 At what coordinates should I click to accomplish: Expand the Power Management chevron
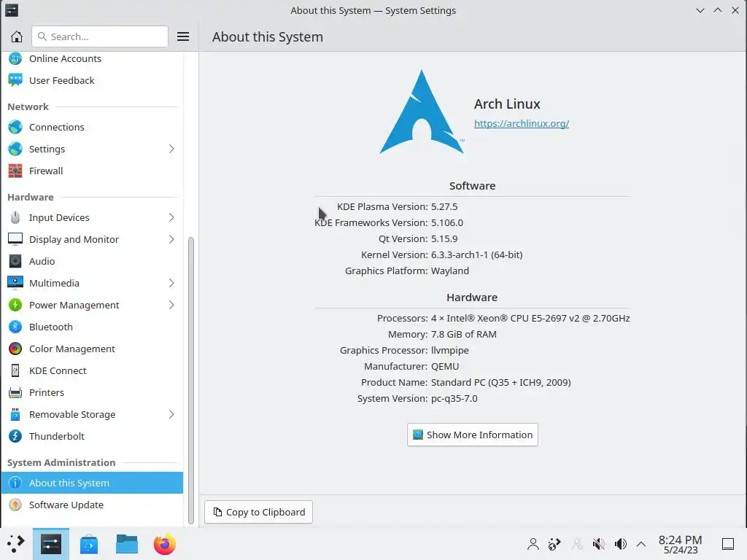[171, 306]
